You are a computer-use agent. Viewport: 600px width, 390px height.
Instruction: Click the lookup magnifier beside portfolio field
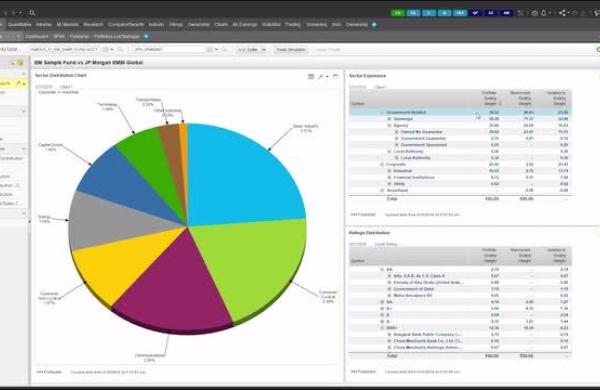coord(120,49)
